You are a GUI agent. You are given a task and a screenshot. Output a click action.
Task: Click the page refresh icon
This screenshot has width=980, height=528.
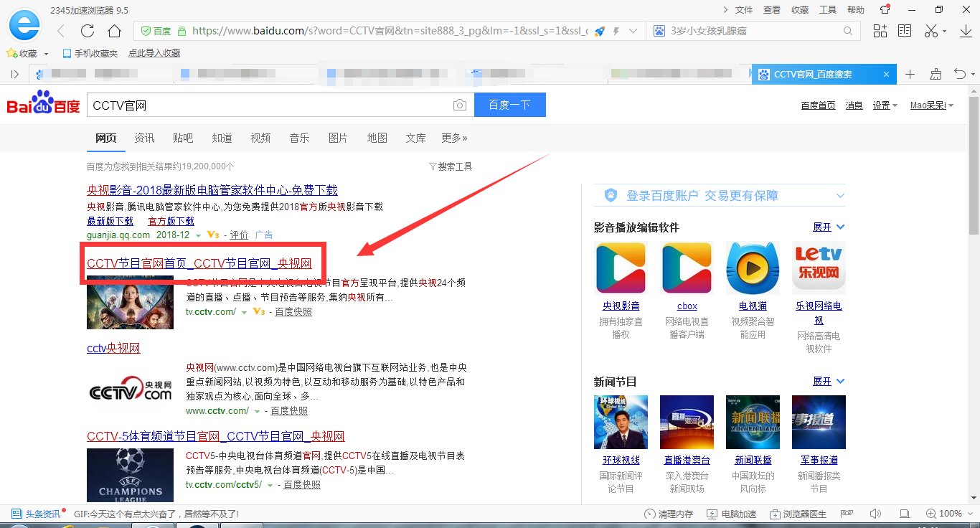coord(86,31)
